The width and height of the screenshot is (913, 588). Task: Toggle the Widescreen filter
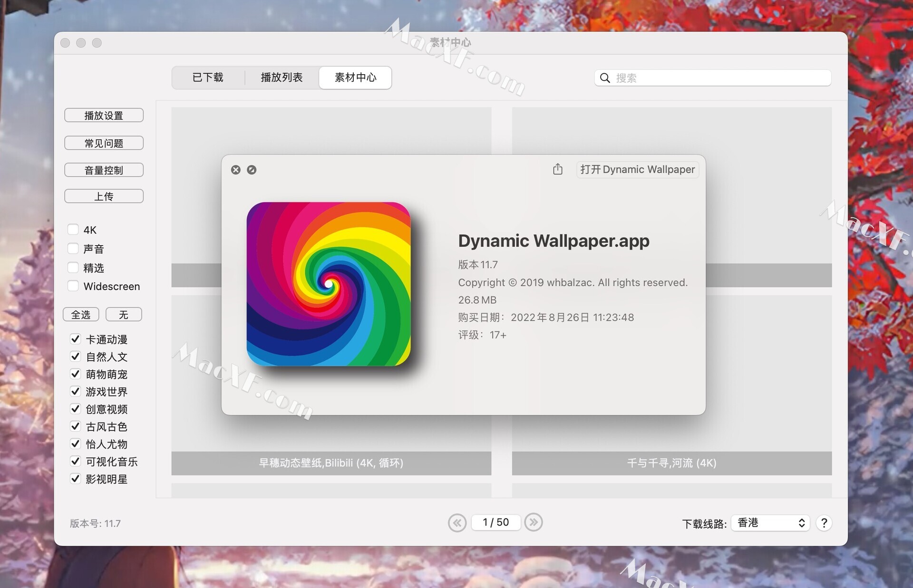(x=72, y=286)
